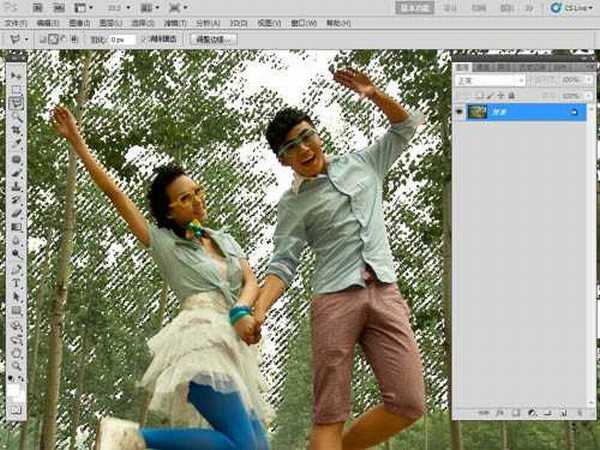
Task: Toggle the 消除锯齿 anti-alias checkbox
Action: (145, 39)
